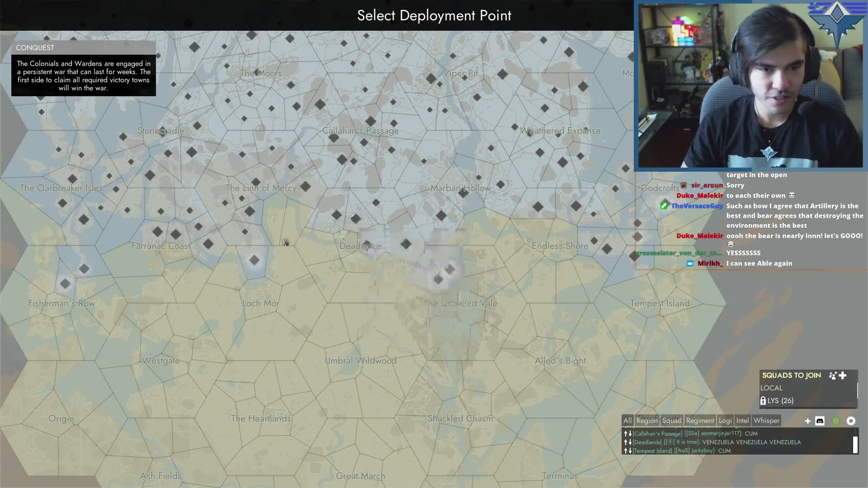Click arrows icon beside Tempest Island chat message

point(628,451)
